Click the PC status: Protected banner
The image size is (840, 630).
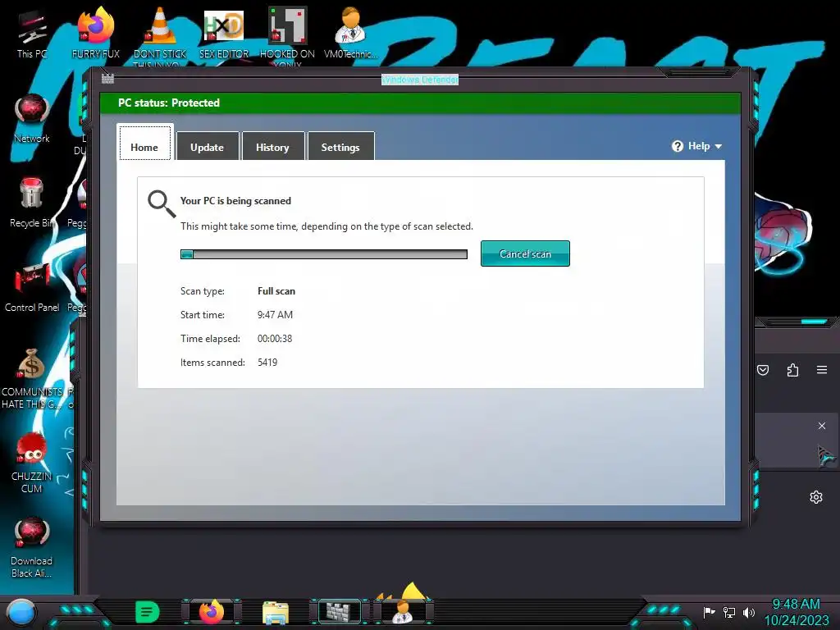coord(420,103)
